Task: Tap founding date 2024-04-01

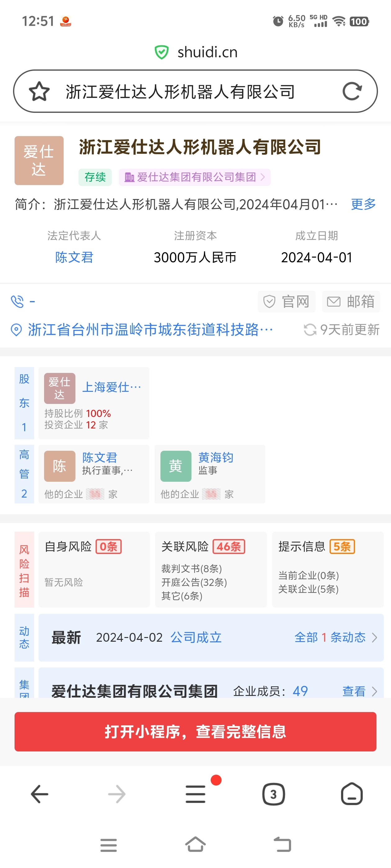Action: coord(317,257)
